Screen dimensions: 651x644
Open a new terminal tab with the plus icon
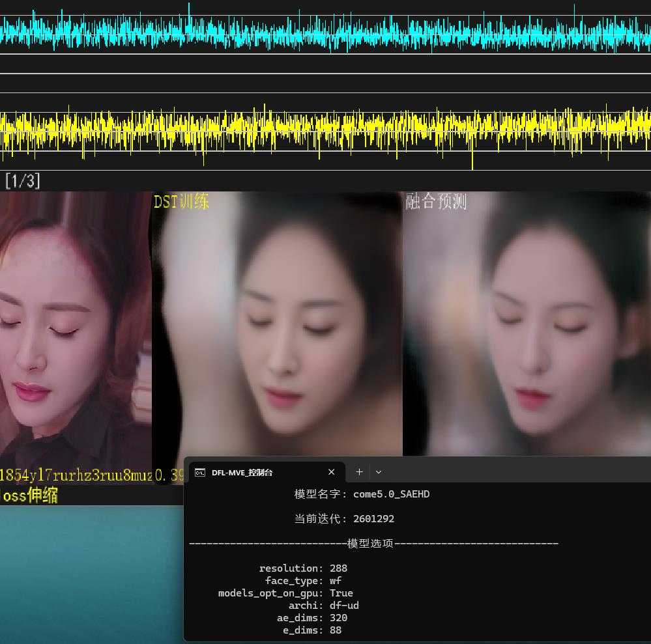(359, 471)
